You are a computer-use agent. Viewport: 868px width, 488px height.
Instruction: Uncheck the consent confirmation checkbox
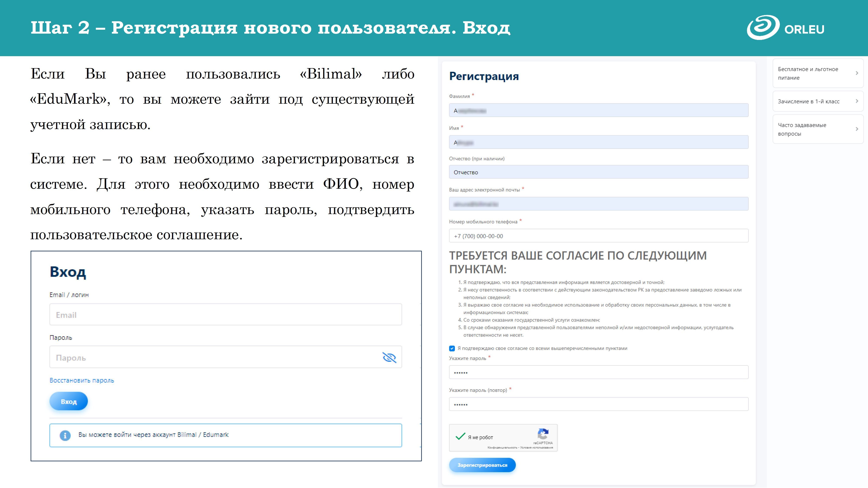coord(452,349)
